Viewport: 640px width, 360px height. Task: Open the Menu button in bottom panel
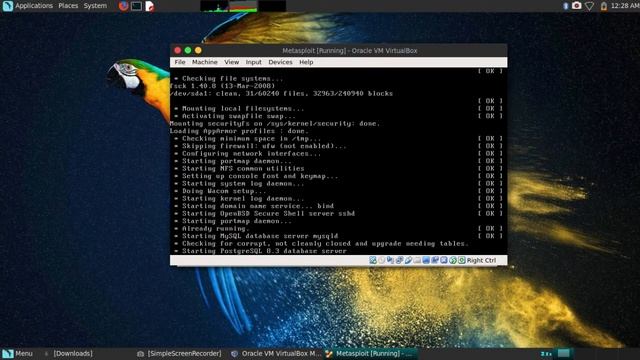(18, 353)
